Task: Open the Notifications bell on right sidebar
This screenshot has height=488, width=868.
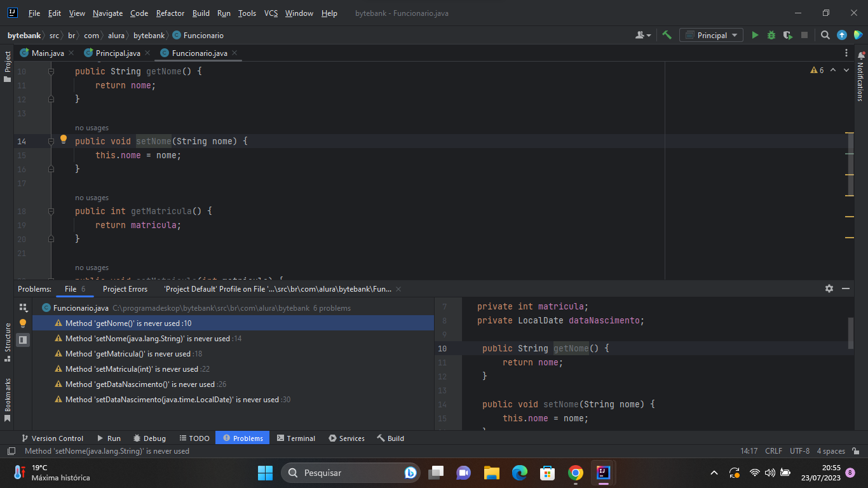Action: pyautogui.click(x=861, y=56)
